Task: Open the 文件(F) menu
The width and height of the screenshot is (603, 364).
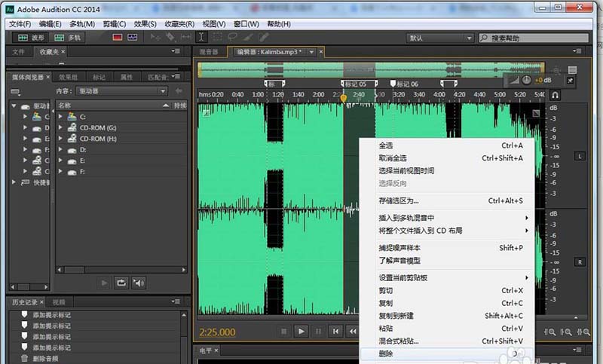Action: click(x=20, y=24)
